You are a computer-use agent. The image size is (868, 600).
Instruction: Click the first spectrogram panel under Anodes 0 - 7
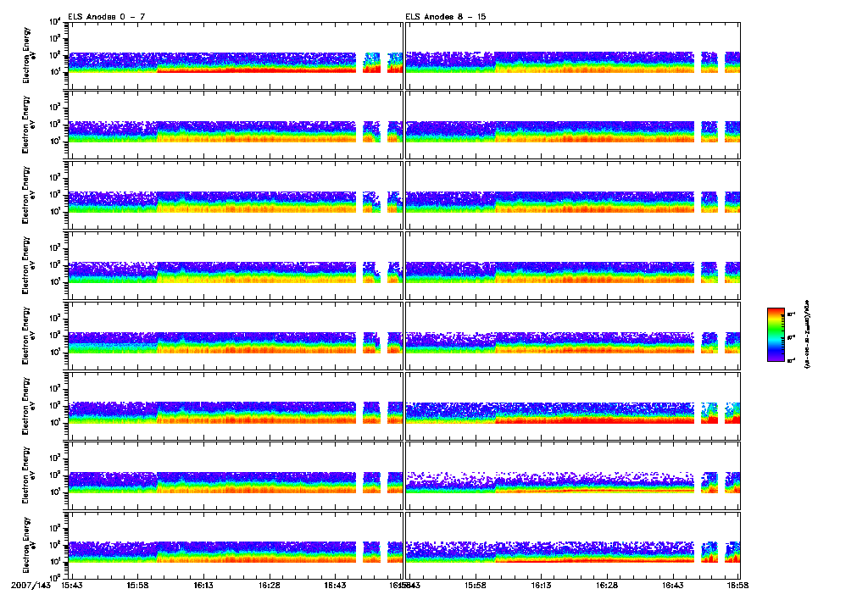236,55
